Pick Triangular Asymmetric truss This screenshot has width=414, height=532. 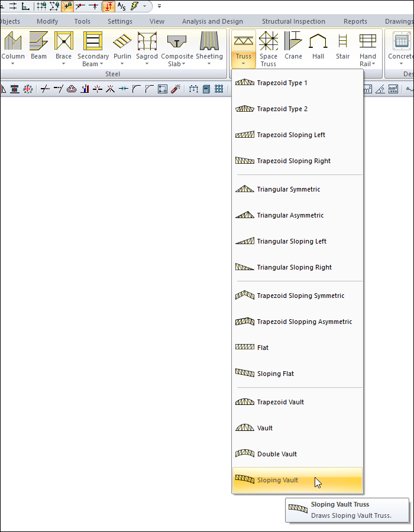[x=297, y=215]
